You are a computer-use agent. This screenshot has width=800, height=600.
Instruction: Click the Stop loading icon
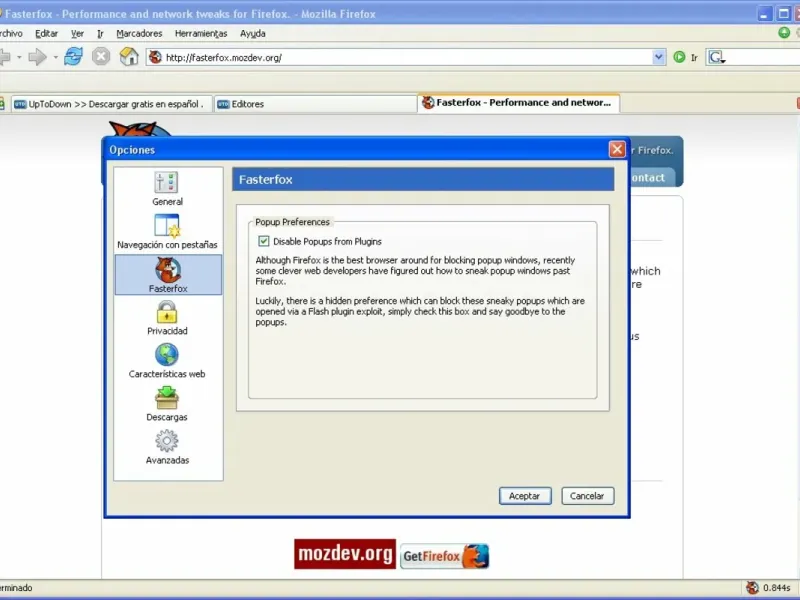point(101,56)
